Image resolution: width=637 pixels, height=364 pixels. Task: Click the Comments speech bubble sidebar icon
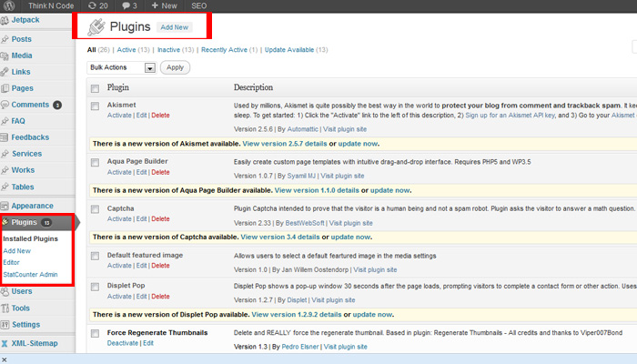click(x=5, y=105)
